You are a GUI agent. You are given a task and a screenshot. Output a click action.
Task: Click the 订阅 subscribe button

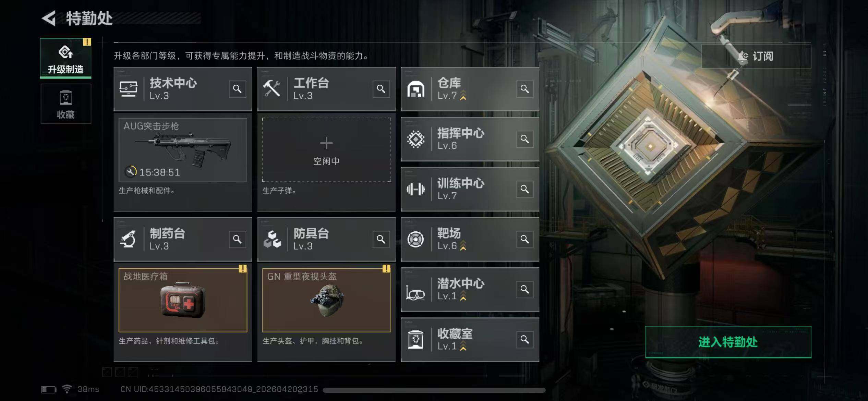(x=756, y=56)
